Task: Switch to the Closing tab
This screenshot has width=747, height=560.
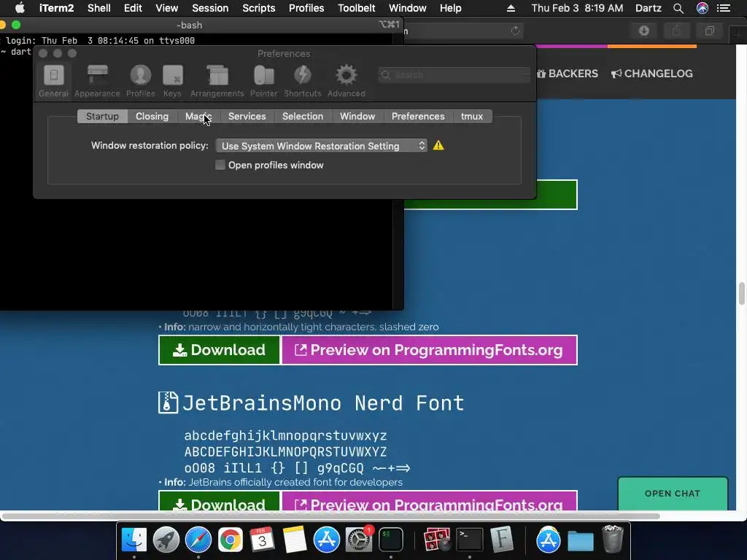Action: pyautogui.click(x=152, y=116)
